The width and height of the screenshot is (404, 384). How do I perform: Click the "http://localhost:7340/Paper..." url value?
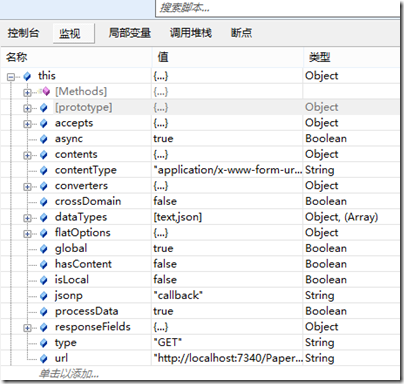[228, 358]
